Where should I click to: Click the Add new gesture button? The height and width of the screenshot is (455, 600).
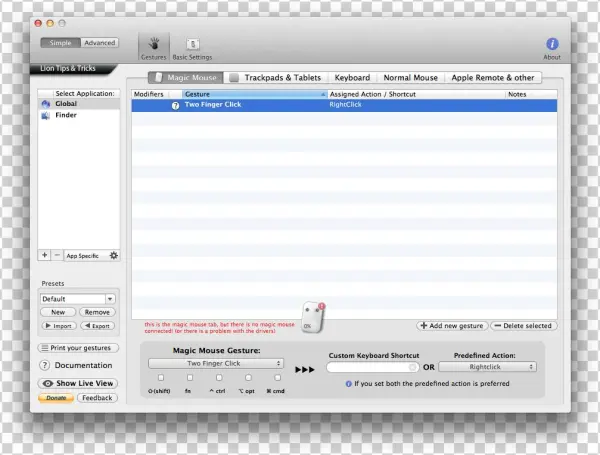point(450,326)
